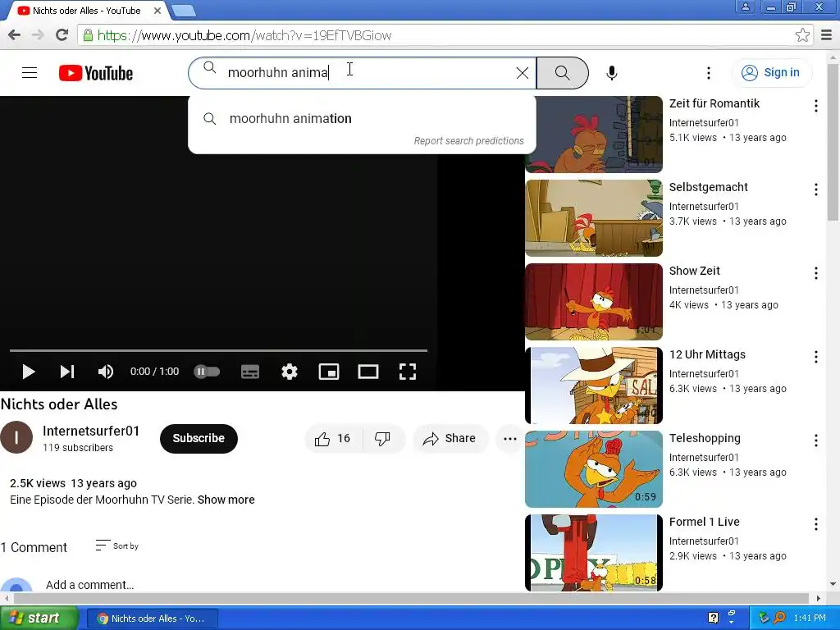Image resolution: width=840 pixels, height=630 pixels.
Task: Expand description with Show more
Action: coord(226,500)
